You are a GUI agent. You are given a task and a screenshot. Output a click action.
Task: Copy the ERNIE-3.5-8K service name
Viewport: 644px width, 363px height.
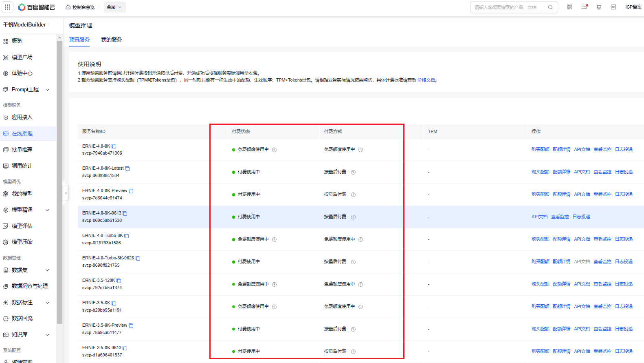pyautogui.click(x=114, y=303)
